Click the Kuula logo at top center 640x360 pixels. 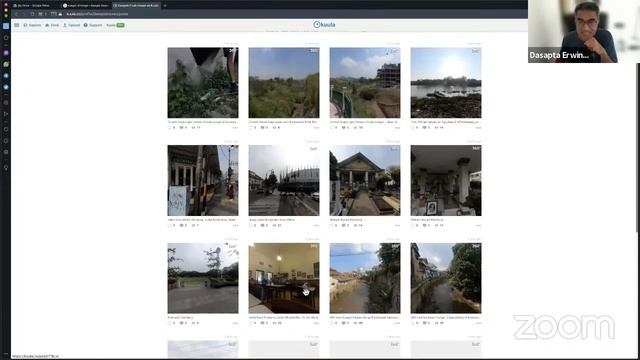(x=324, y=25)
